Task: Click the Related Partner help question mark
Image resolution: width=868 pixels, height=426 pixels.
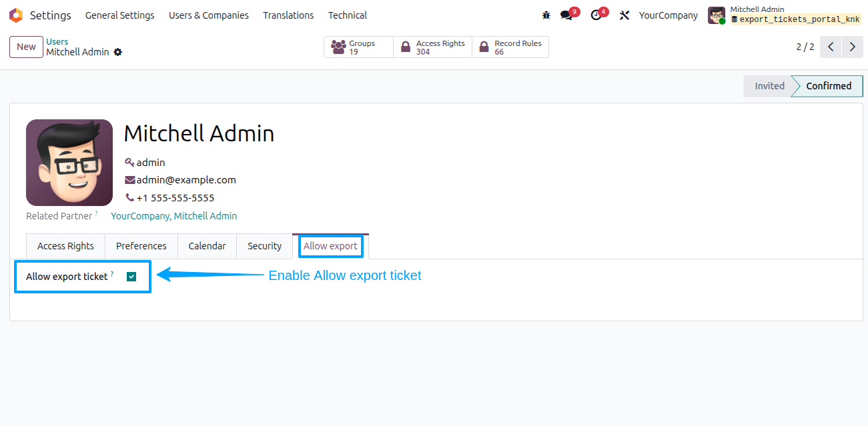Action: pyautogui.click(x=96, y=213)
